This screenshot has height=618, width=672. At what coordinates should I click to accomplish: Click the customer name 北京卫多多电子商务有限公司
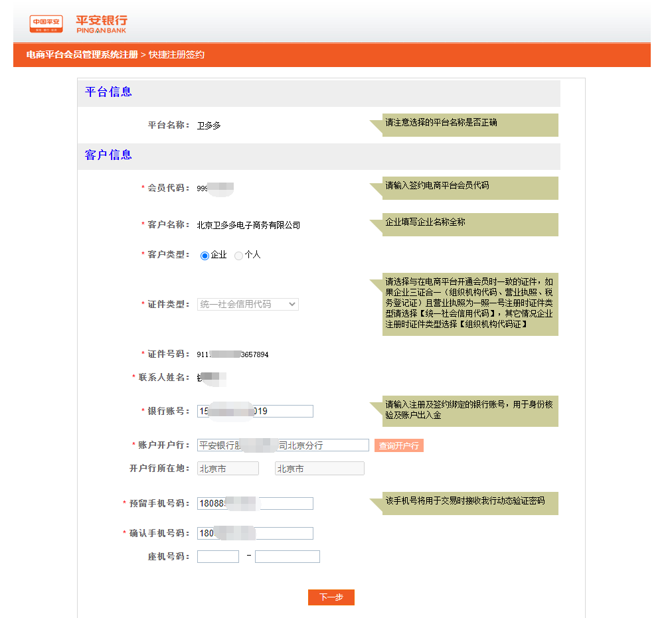pyautogui.click(x=248, y=226)
